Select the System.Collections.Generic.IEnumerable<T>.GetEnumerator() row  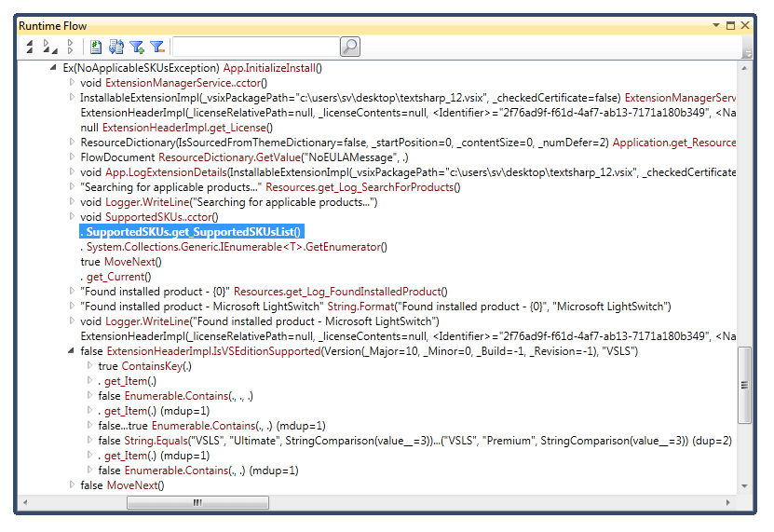pos(234,247)
